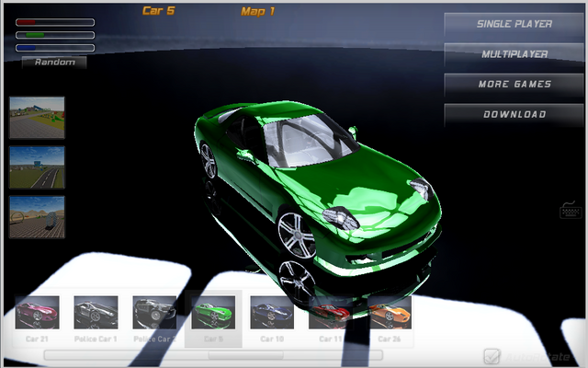Select the stunt ramps map thumbnail
Screen dimensions: 588x368
37,118
